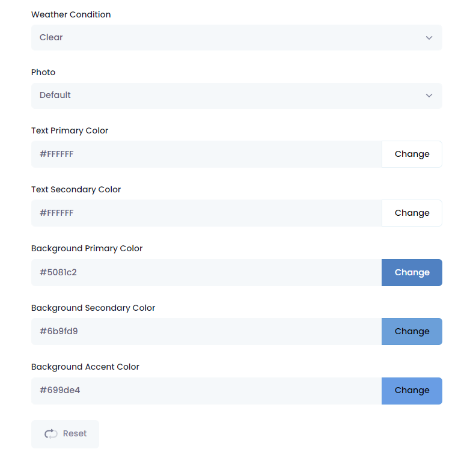The height and width of the screenshot is (455, 476).
Task: Click the Photo field label
Action: (x=43, y=72)
